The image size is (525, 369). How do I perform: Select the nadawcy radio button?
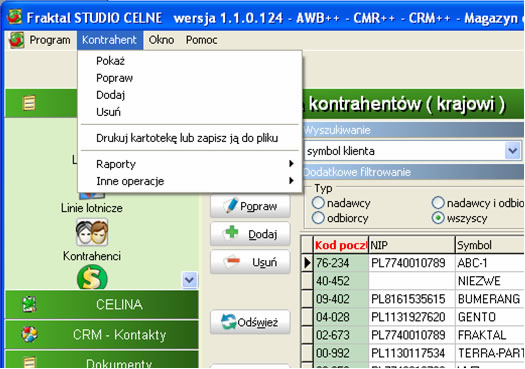pyautogui.click(x=318, y=203)
